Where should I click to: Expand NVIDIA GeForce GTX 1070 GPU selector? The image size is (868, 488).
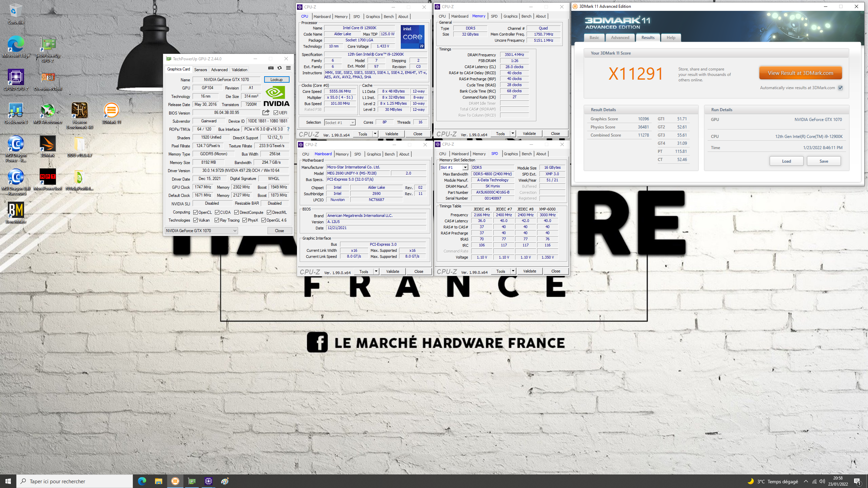click(x=201, y=231)
